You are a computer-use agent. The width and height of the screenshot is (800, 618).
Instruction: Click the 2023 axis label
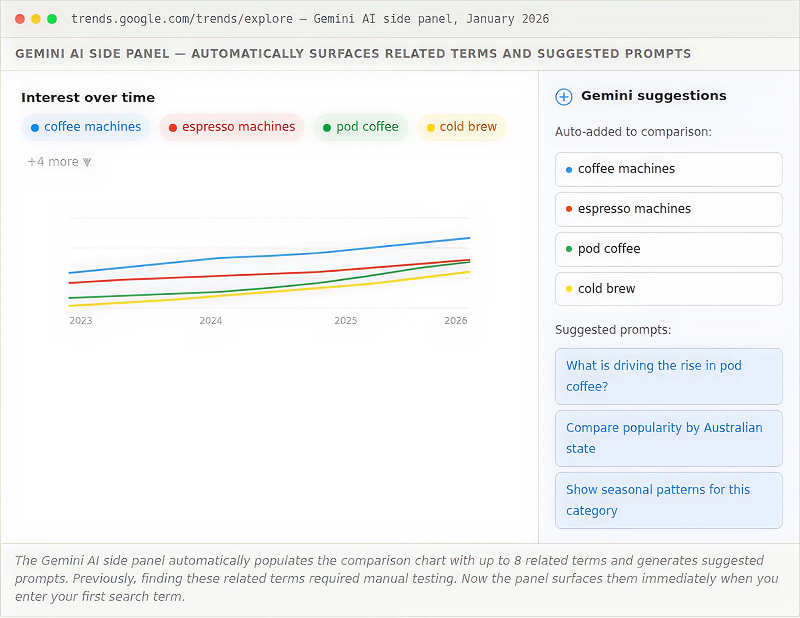tap(81, 320)
